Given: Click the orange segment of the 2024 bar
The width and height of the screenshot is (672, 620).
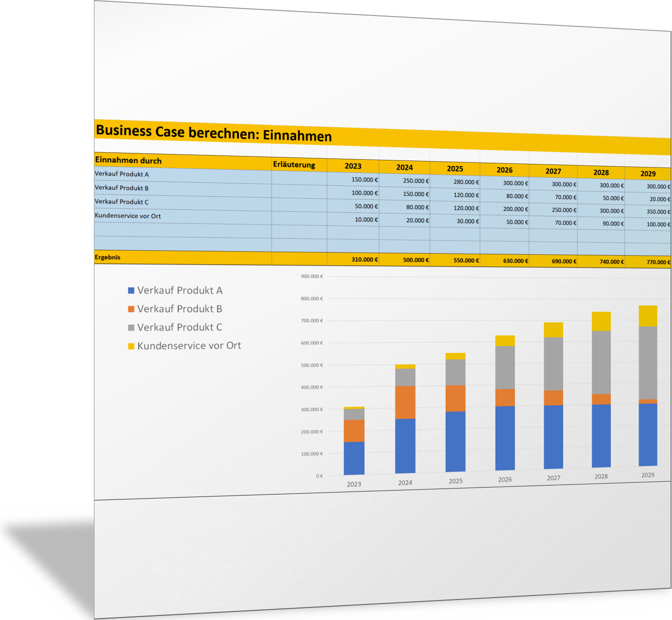Looking at the screenshot, I should [405, 402].
